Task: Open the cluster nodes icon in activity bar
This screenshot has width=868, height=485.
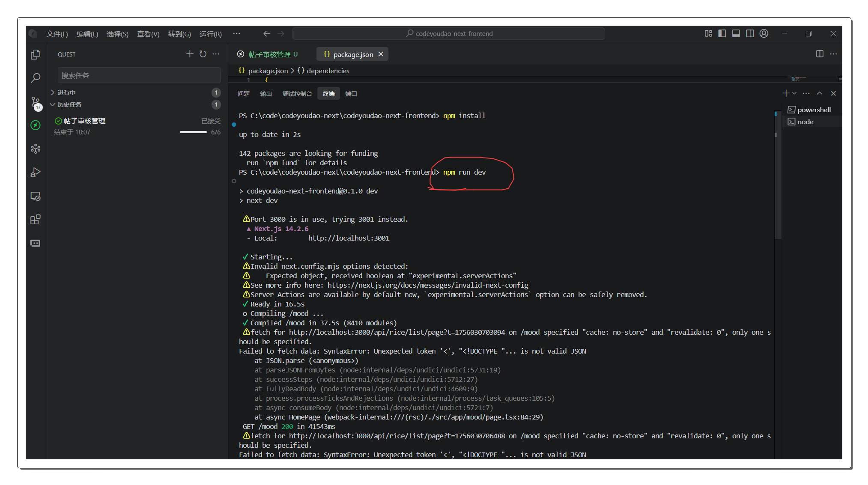Action: [36, 149]
